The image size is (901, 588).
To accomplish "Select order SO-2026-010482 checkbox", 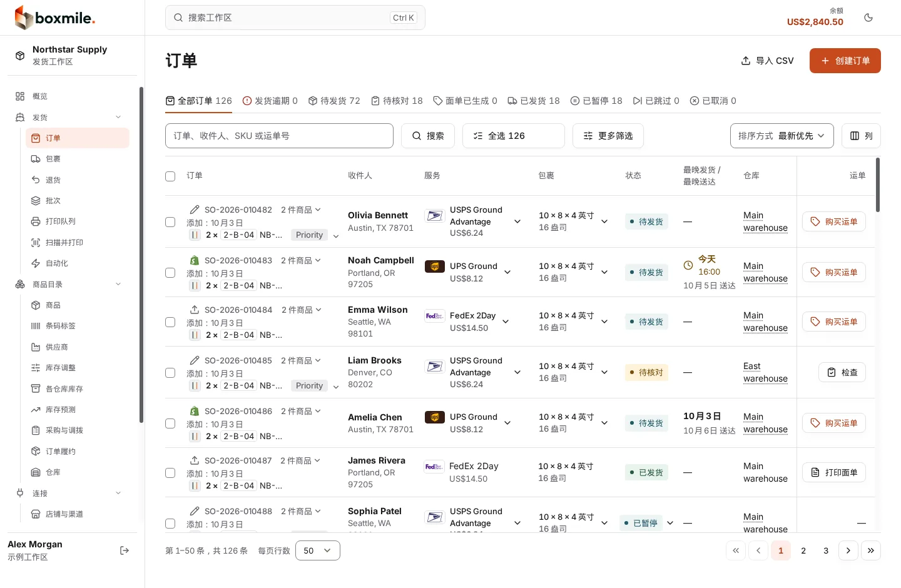I will [x=170, y=222].
